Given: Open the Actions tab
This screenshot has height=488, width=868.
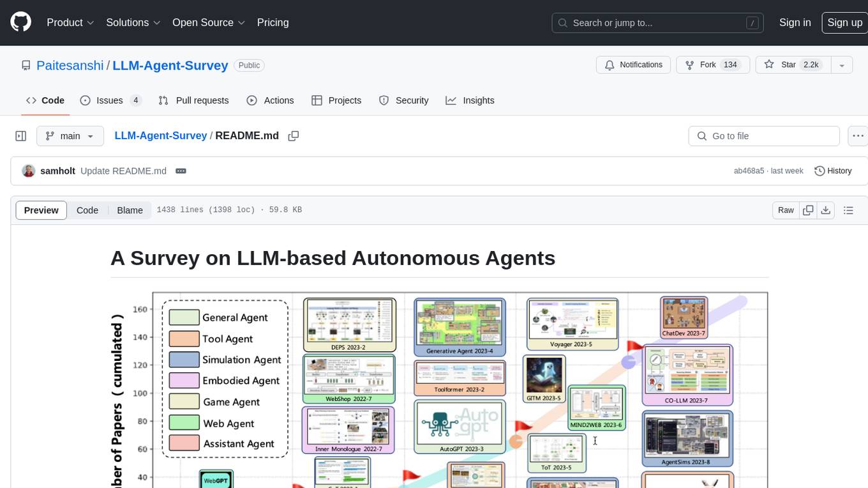Looking at the screenshot, I should point(270,100).
